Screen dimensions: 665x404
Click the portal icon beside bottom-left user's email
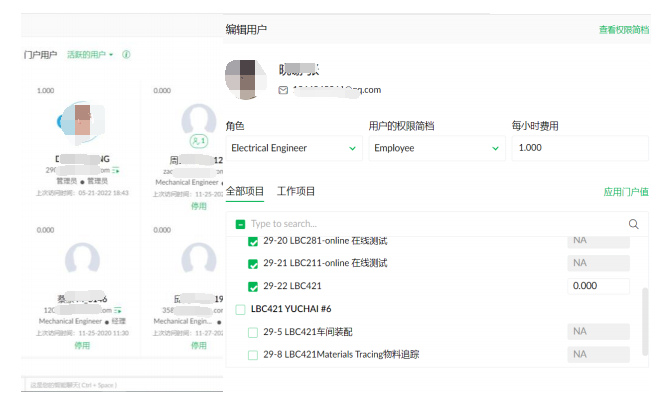[x=117, y=310]
